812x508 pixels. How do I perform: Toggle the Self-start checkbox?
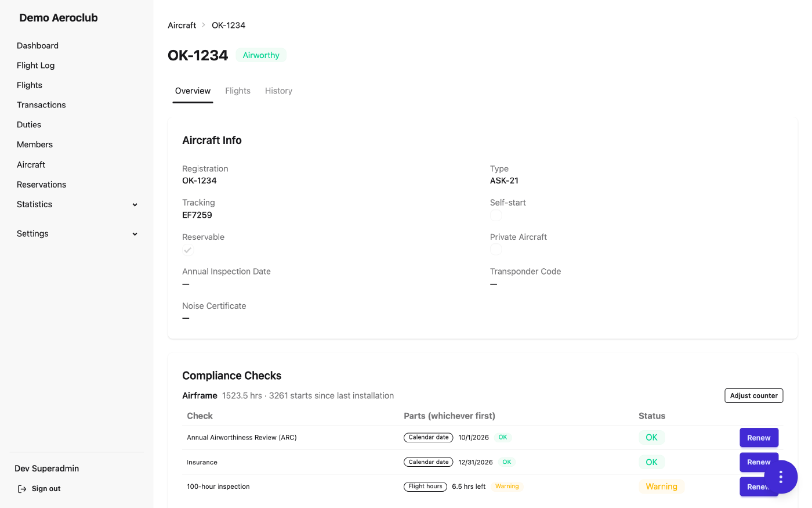pyautogui.click(x=496, y=215)
